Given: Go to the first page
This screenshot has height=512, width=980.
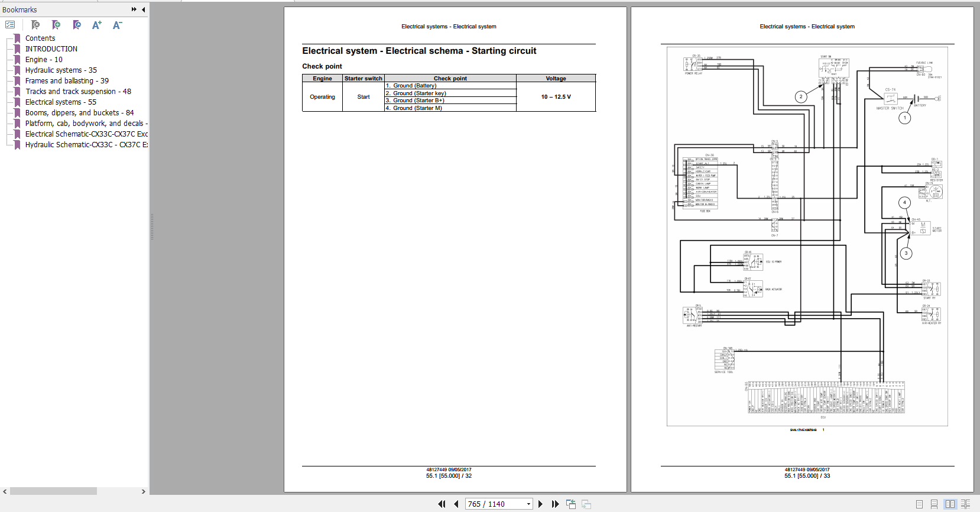Looking at the screenshot, I should (x=442, y=504).
